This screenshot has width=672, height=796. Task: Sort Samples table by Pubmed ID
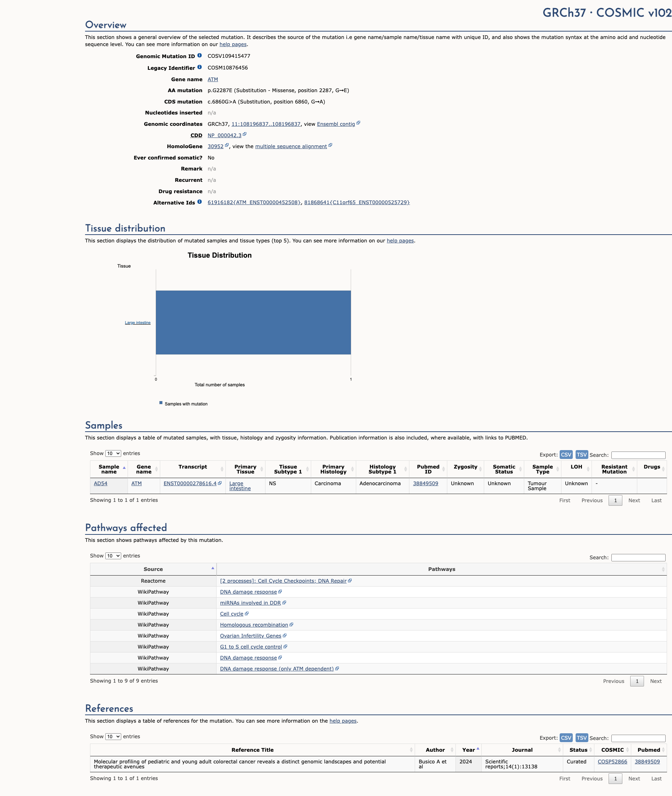tap(428, 469)
